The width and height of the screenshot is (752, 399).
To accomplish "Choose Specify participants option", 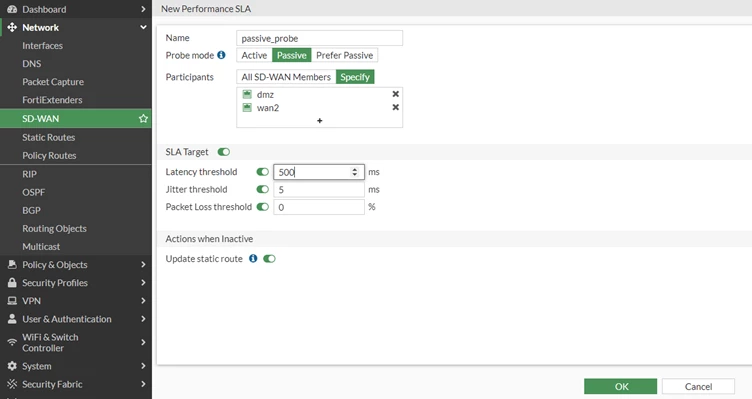I will tap(355, 77).
